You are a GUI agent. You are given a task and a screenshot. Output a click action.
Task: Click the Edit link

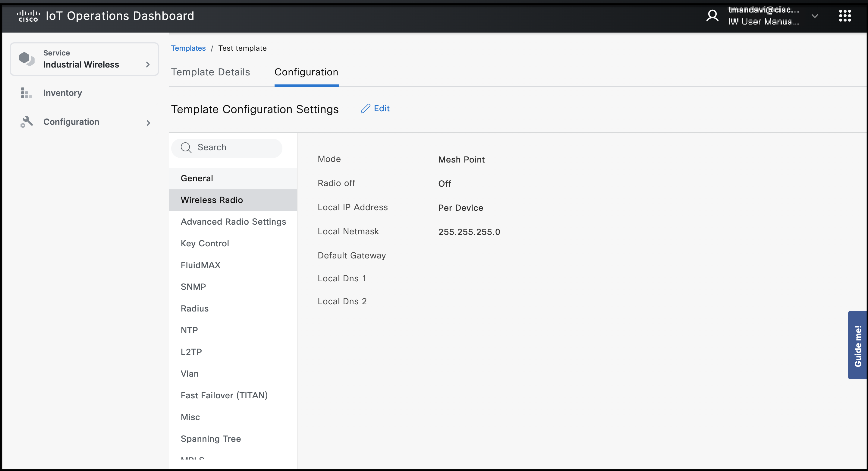pyautogui.click(x=382, y=109)
